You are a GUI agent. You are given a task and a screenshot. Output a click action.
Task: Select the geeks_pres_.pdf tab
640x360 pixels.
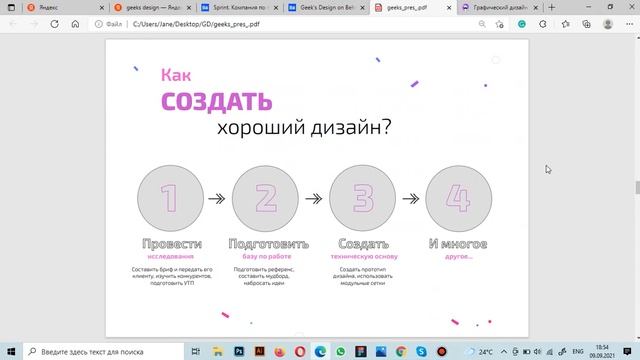(414, 7)
